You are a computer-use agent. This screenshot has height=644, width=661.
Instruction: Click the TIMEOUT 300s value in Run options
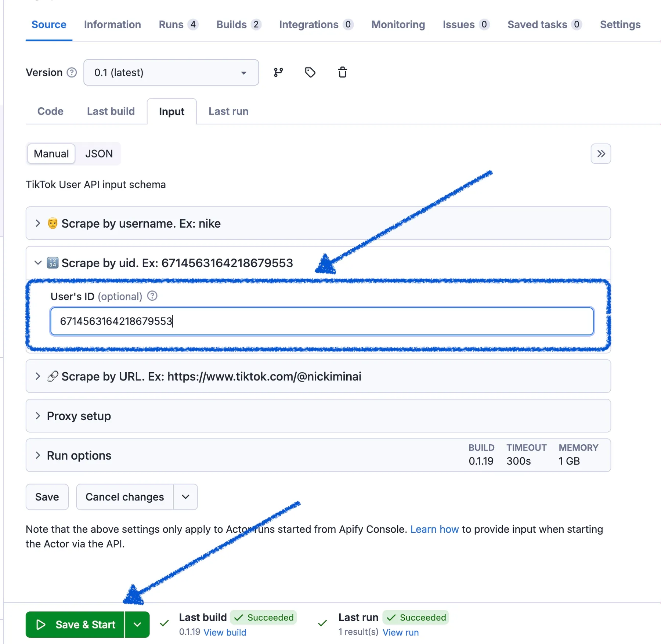coord(519,461)
